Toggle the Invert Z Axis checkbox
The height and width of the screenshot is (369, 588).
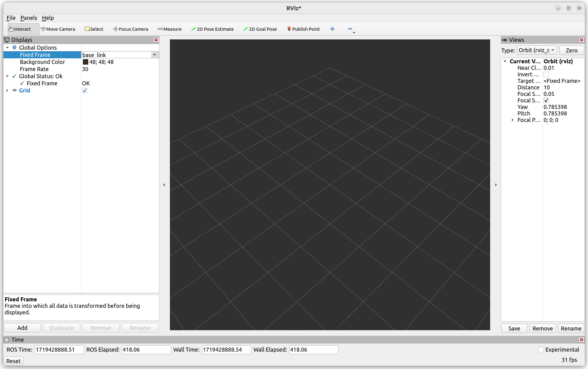point(546,74)
